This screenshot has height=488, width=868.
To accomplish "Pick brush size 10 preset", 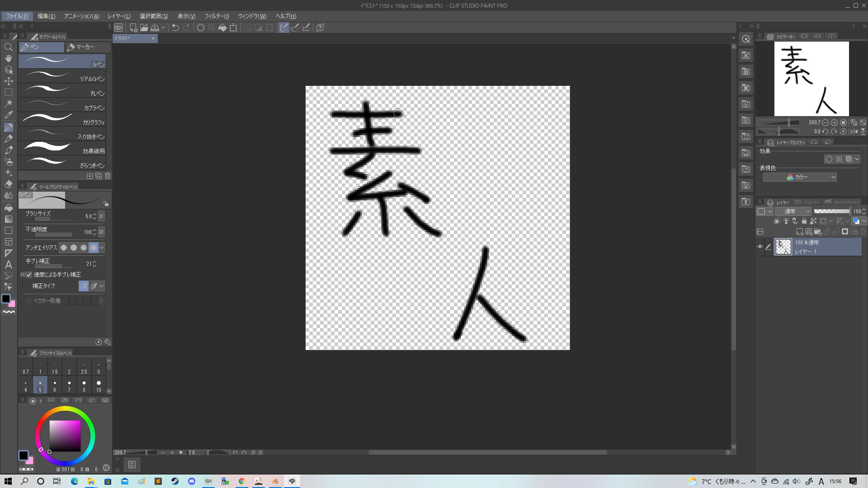I will [99, 385].
